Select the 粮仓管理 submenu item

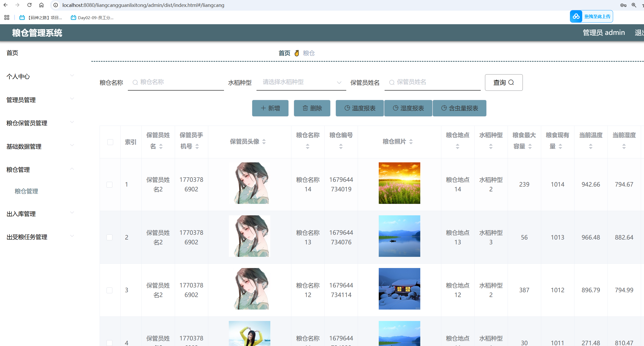click(26, 191)
